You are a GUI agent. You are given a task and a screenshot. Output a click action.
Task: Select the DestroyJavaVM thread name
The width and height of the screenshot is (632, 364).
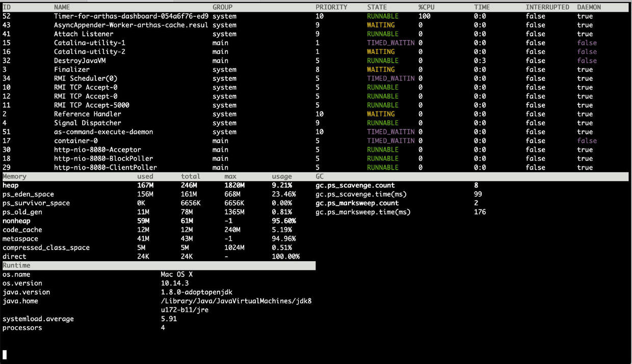coord(80,61)
